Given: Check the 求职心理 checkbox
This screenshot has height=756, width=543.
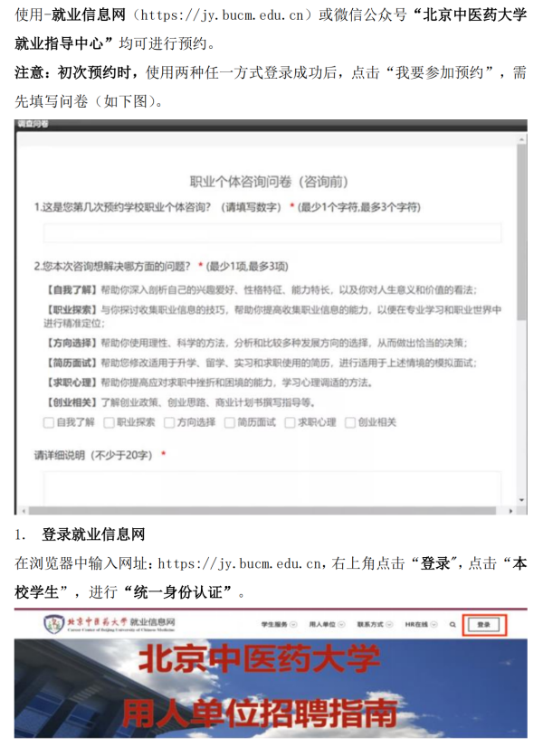Looking at the screenshot, I should [x=290, y=421].
